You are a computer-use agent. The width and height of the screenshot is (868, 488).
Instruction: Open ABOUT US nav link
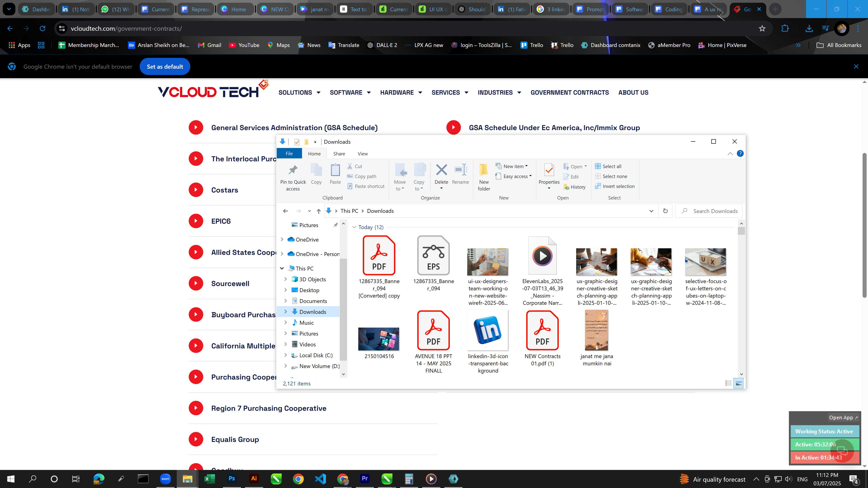coord(633,93)
